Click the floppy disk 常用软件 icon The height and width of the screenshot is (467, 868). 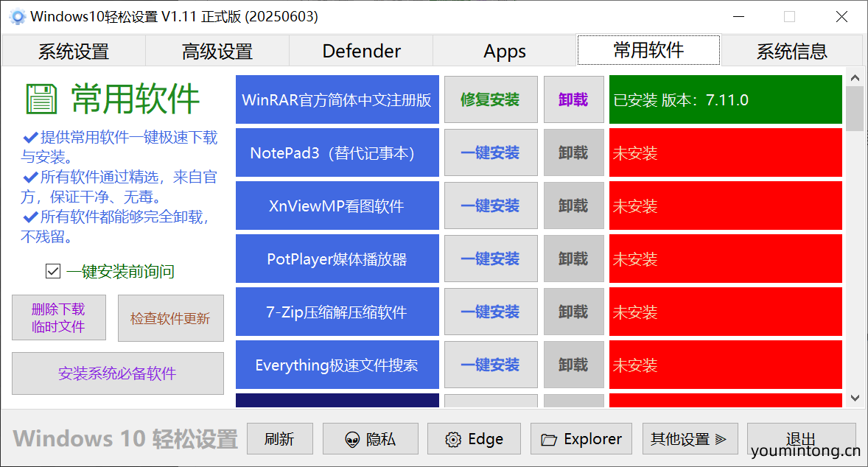[x=41, y=99]
